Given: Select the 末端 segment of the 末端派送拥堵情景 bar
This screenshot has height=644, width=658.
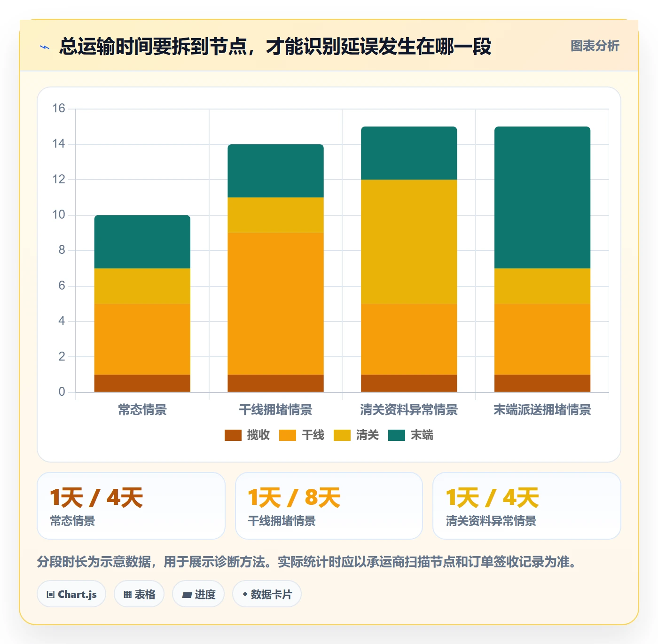Looking at the screenshot, I should pyautogui.click(x=542, y=197).
